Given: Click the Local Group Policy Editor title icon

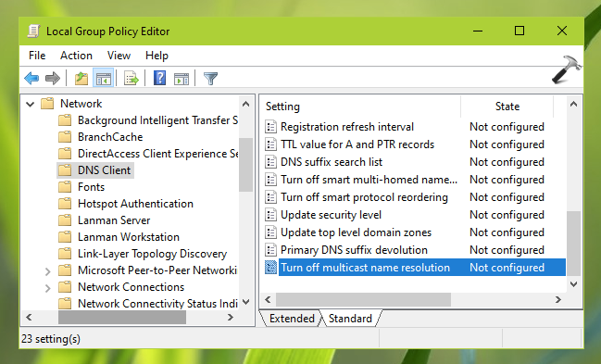Looking at the screenshot, I should coord(33,31).
